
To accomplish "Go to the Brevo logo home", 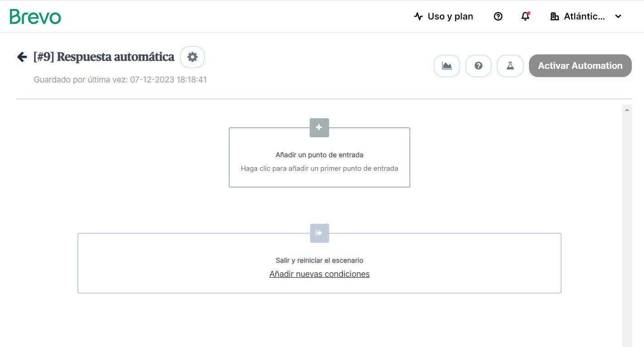I will point(35,16).
